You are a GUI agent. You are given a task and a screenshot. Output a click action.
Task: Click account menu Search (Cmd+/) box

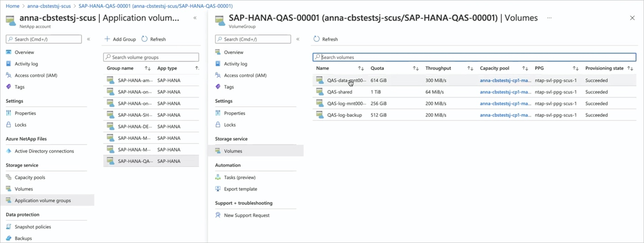44,39
